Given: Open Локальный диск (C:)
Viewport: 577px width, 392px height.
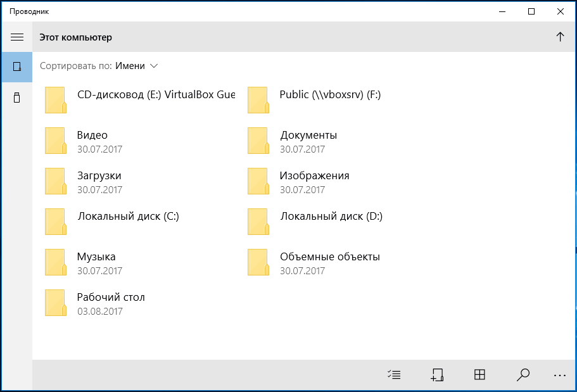Looking at the screenshot, I should click(x=140, y=222).
